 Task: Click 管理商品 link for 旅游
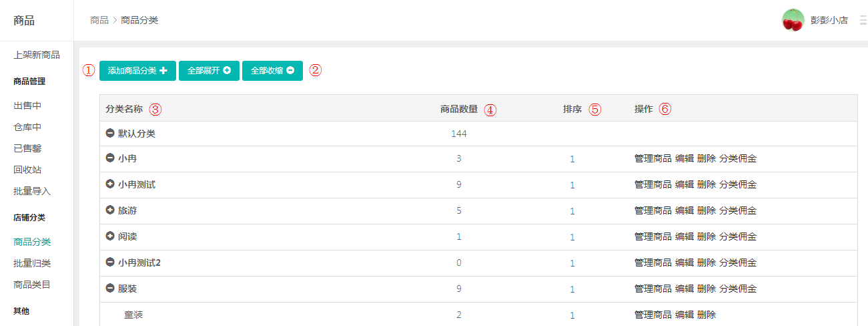653,210
